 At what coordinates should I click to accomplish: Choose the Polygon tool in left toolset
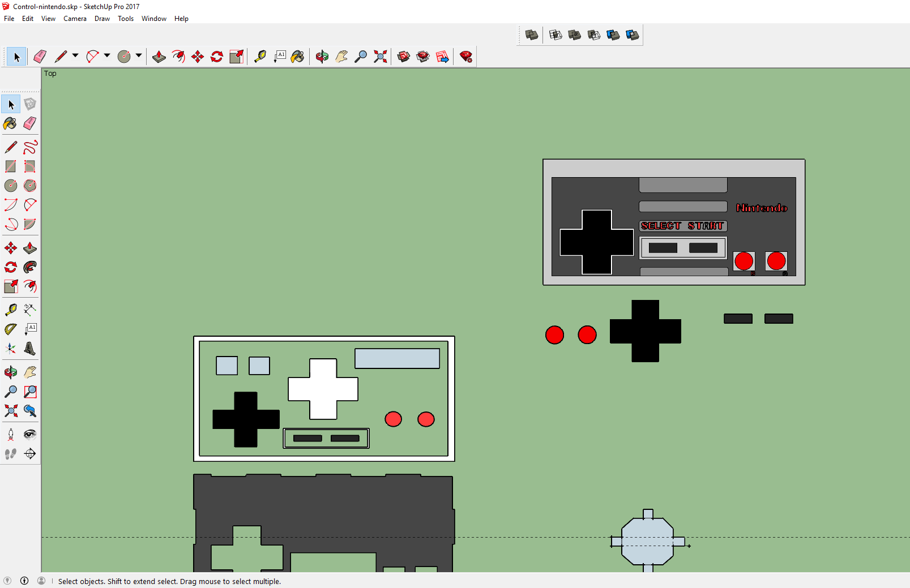30,186
